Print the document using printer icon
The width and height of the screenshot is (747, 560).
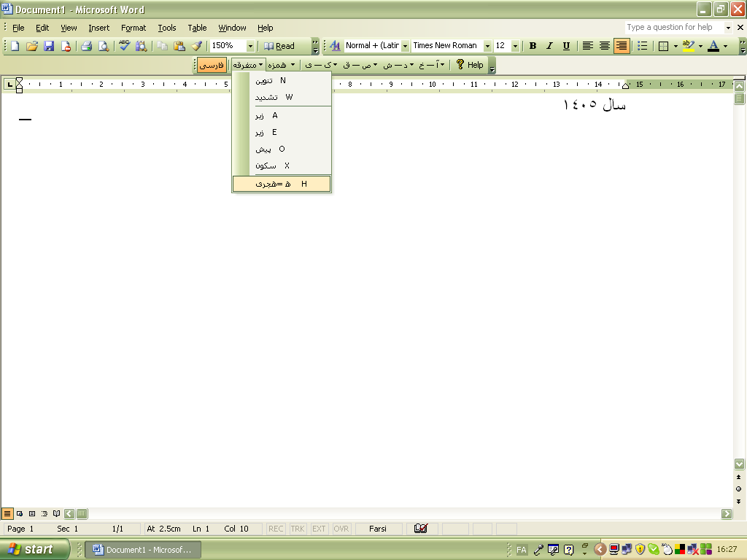(x=86, y=46)
